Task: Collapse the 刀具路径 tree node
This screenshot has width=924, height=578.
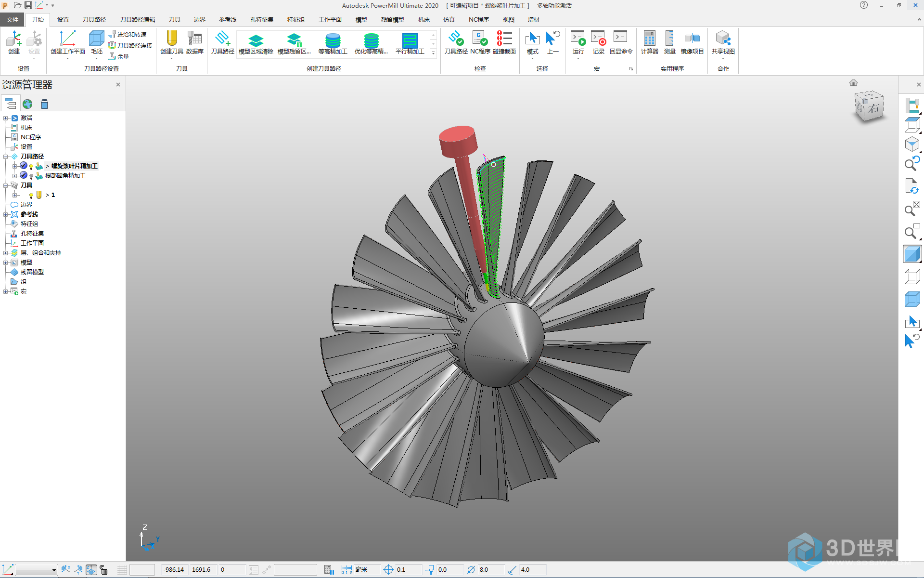Action: [x=5, y=157]
